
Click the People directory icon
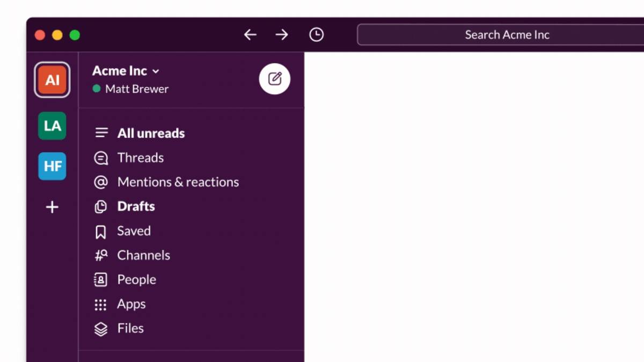(100, 280)
